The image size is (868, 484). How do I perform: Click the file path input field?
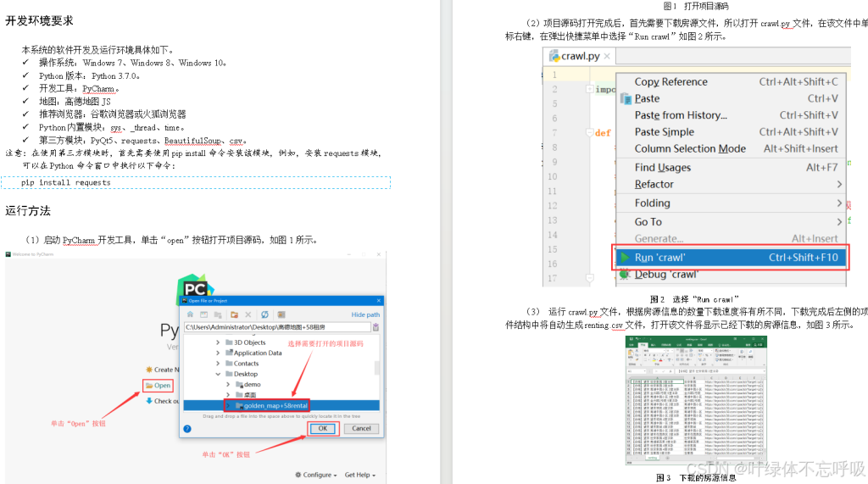tap(277, 327)
